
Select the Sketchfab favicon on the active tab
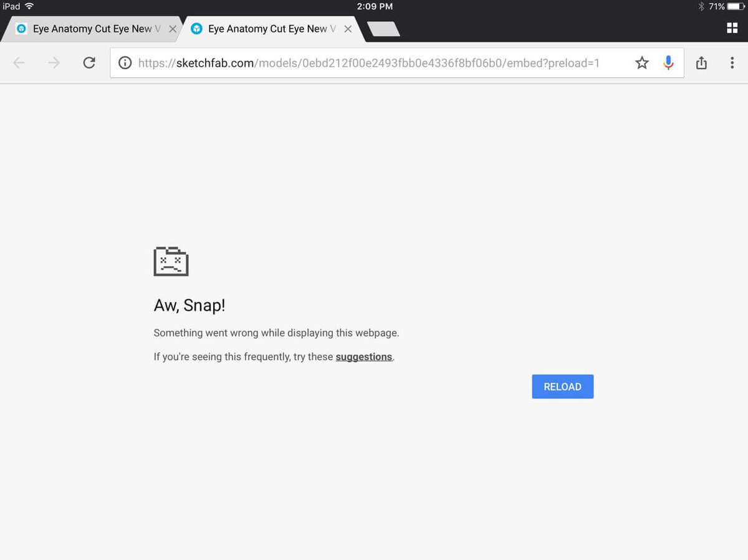pyautogui.click(x=197, y=29)
